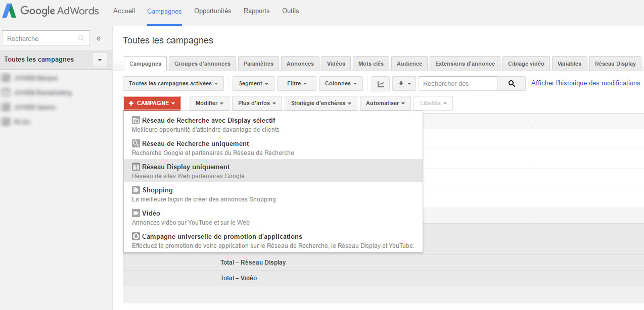The height and width of the screenshot is (310, 644).
Task: Open the Colonnes dropdown
Action: 341,83
